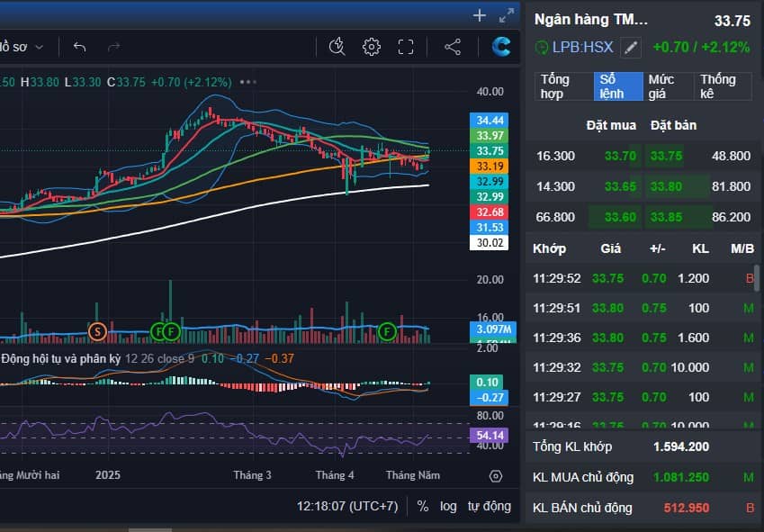Select the Sổ lệnh tab
The width and height of the screenshot is (764, 532).
click(618, 86)
